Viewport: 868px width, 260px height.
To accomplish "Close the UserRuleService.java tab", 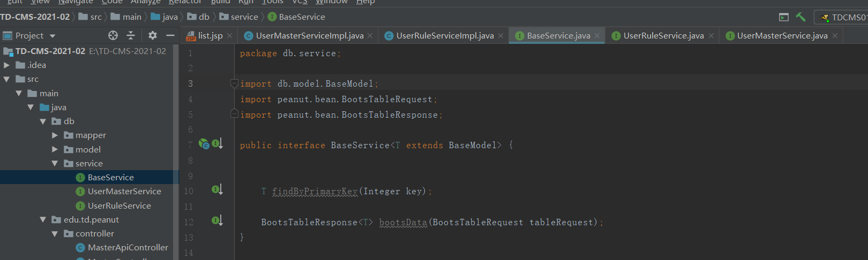I will click(x=711, y=36).
